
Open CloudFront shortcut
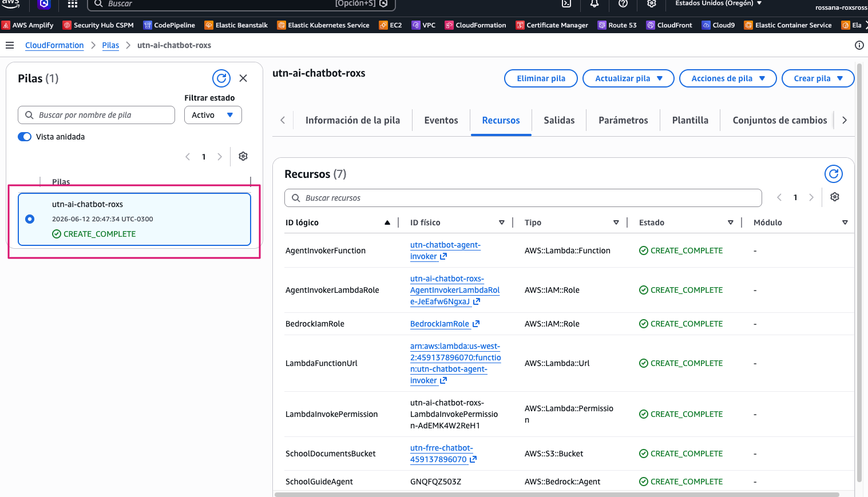669,25
